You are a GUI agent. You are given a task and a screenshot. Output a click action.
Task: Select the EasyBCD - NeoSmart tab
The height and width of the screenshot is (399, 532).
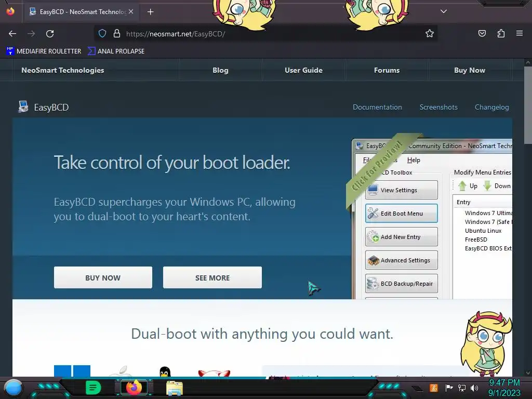pos(80,12)
